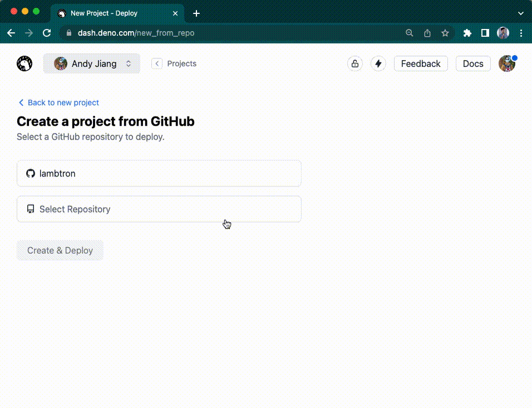This screenshot has height=408, width=532.
Task: Click the unlock padlock icon
Action: 355,63
